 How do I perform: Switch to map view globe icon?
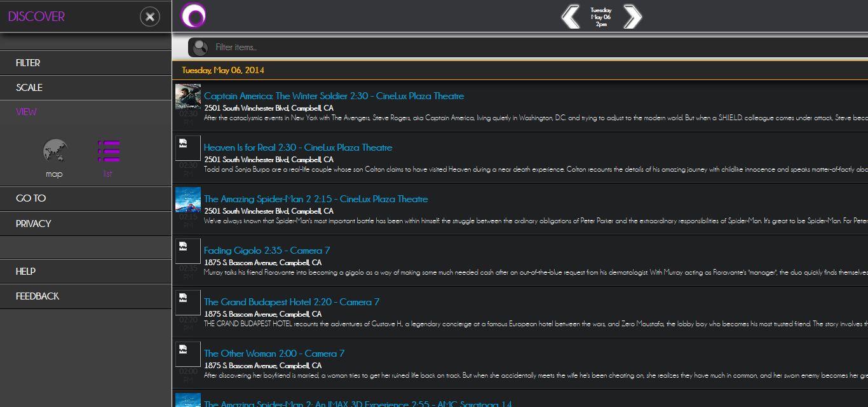tap(55, 151)
